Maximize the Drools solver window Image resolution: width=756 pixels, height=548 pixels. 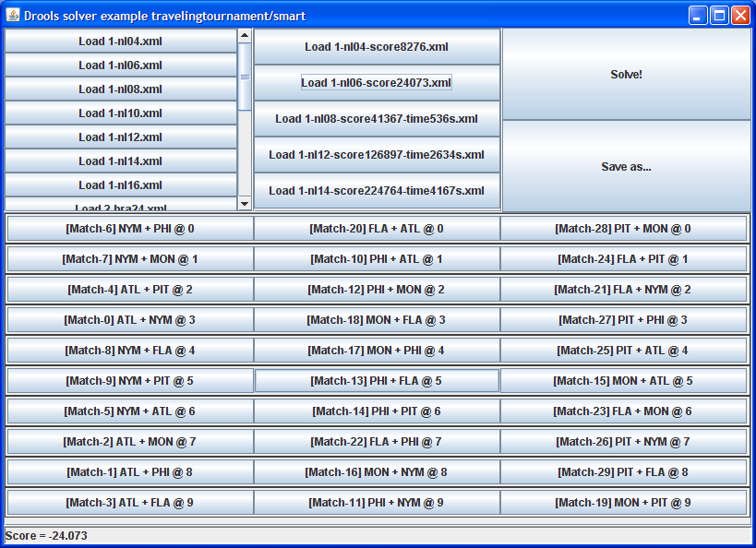720,16
